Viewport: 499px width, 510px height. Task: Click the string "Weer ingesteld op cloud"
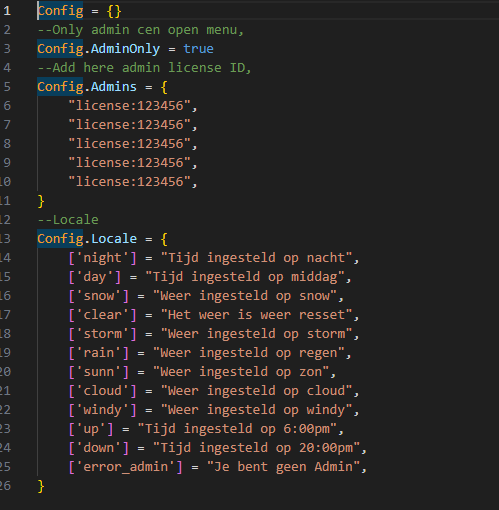(x=256, y=391)
